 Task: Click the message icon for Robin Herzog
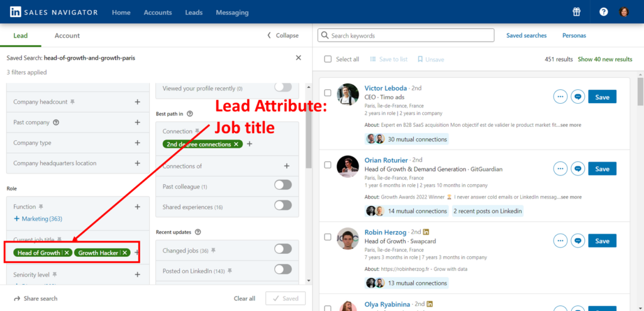(x=578, y=241)
